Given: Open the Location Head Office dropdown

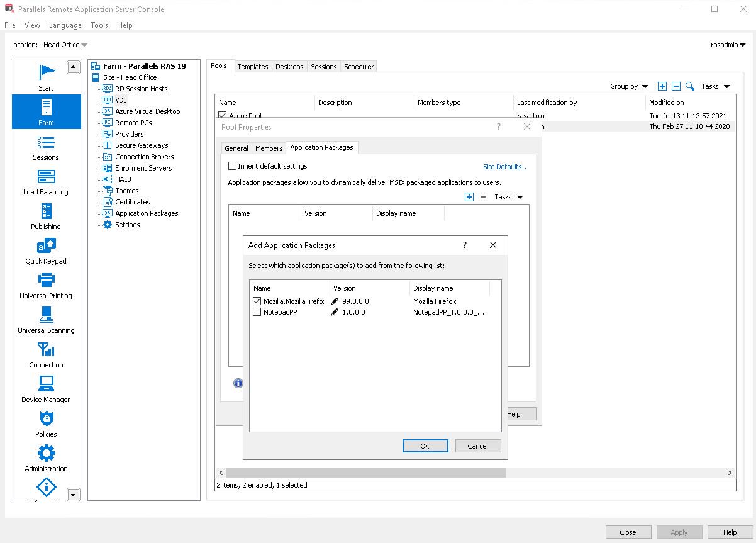Looking at the screenshot, I should click(65, 45).
